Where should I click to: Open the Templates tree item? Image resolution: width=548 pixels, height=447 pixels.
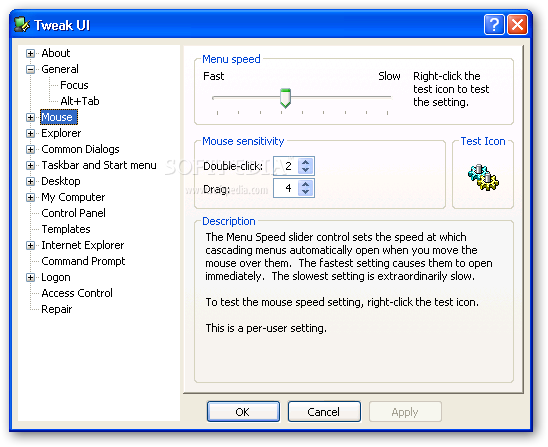[66, 229]
